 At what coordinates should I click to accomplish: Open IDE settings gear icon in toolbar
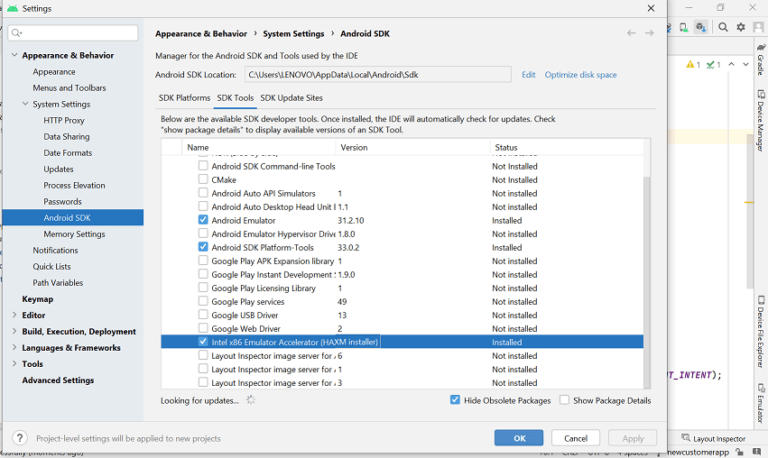click(741, 27)
